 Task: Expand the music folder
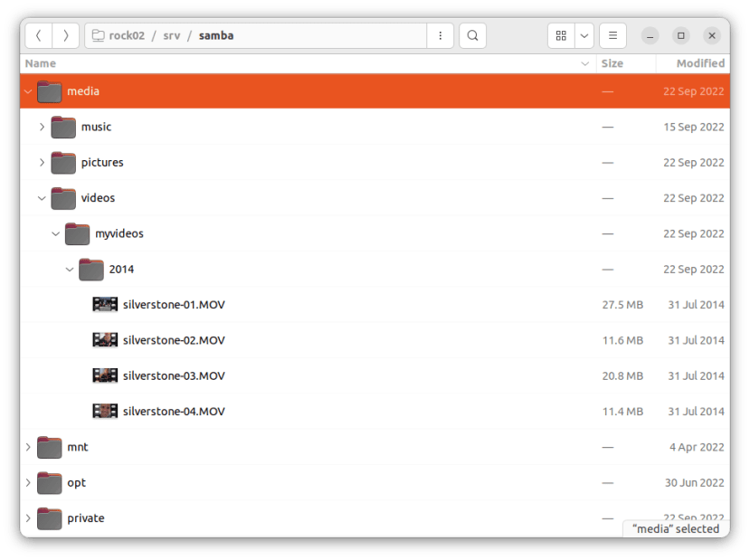click(43, 128)
